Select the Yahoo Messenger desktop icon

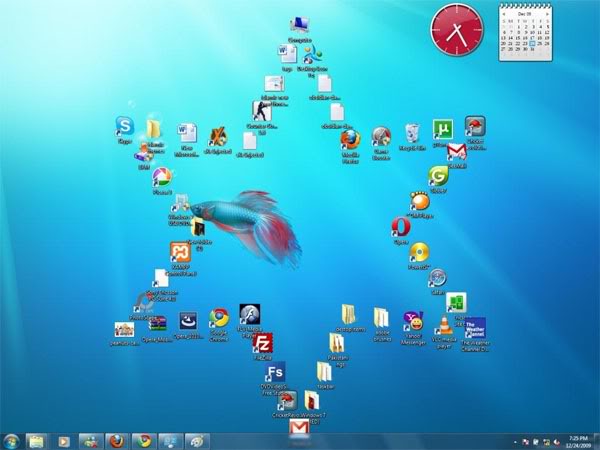click(413, 322)
